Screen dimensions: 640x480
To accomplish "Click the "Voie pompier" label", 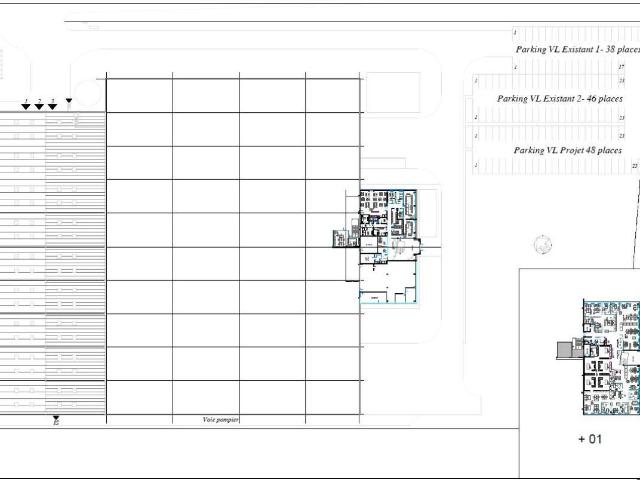I will click(x=220, y=420).
